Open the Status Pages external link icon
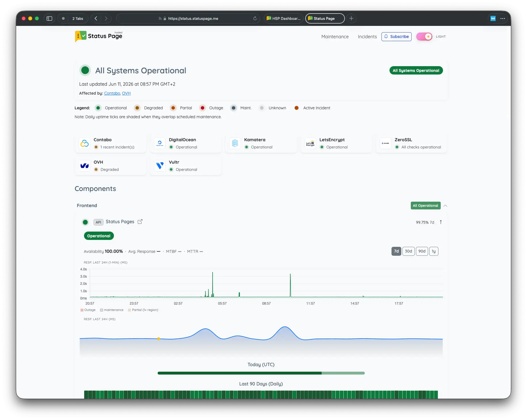527x420 pixels. click(x=140, y=222)
